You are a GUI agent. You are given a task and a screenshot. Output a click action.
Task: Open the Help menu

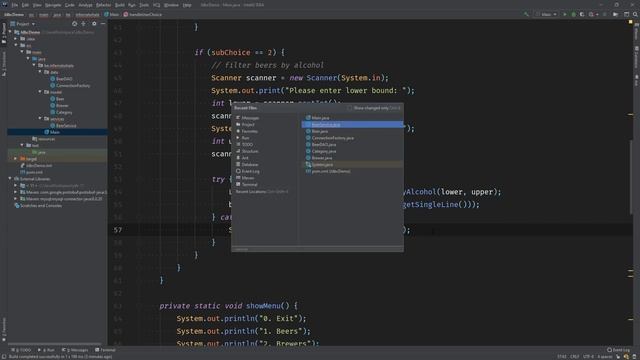coord(187,5)
